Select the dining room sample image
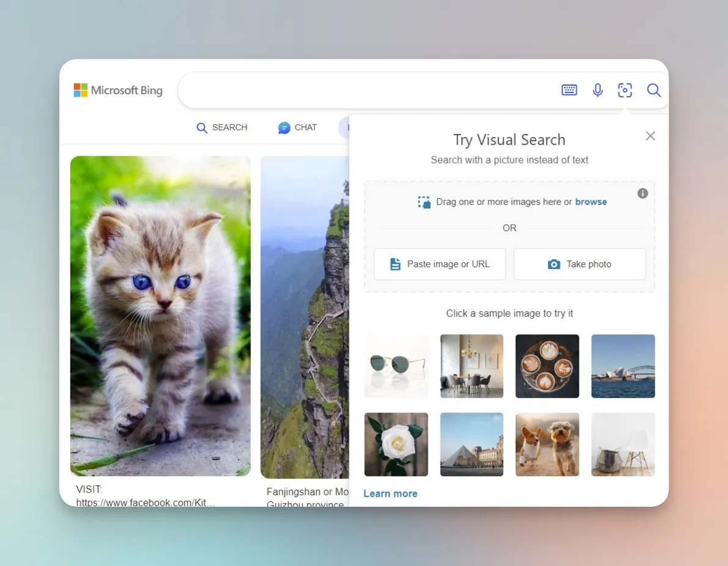 pos(472,366)
